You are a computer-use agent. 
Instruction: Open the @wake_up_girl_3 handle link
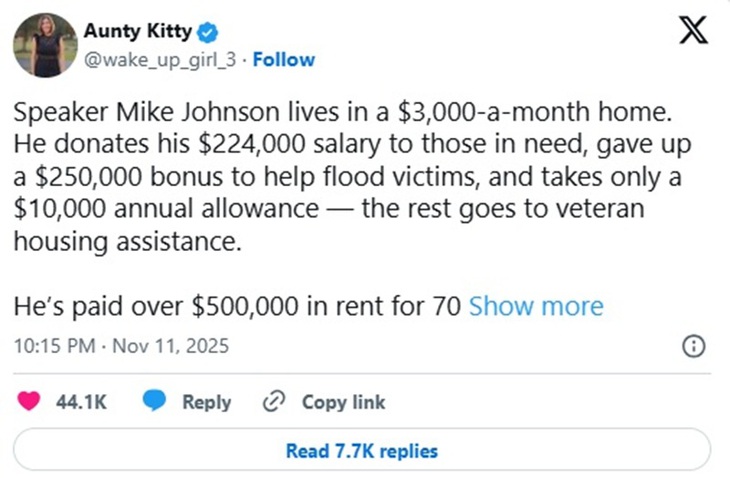161,59
